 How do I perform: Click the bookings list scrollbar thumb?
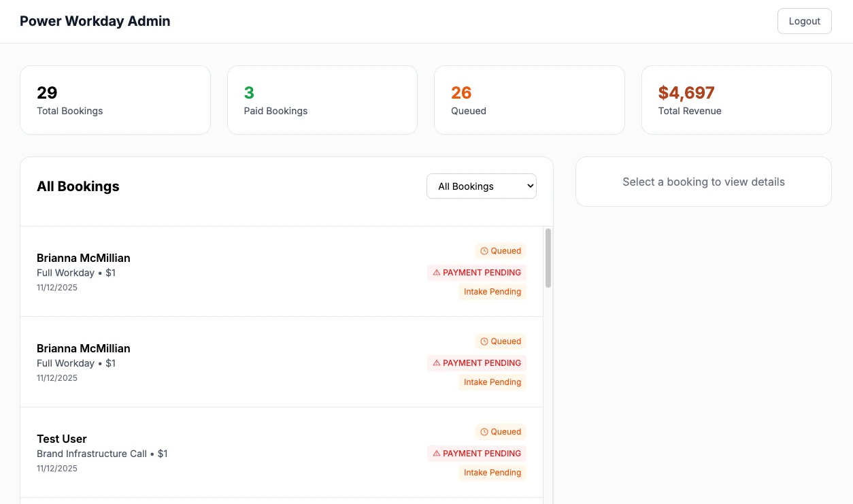(548, 258)
